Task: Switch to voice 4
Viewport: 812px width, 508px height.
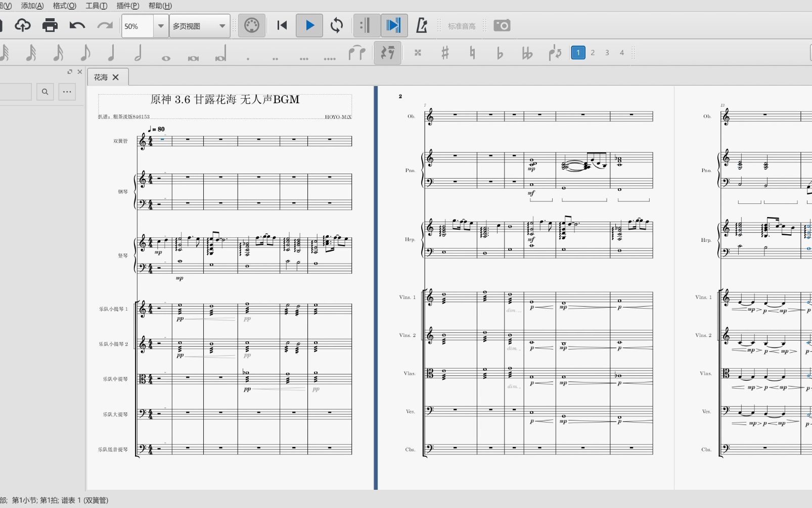Action: pyautogui.click(x=622, y=53)
